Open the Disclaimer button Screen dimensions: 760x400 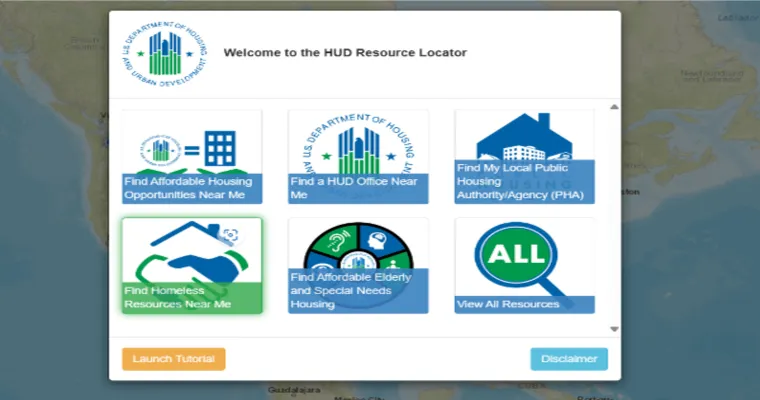(x=569, y=359)
